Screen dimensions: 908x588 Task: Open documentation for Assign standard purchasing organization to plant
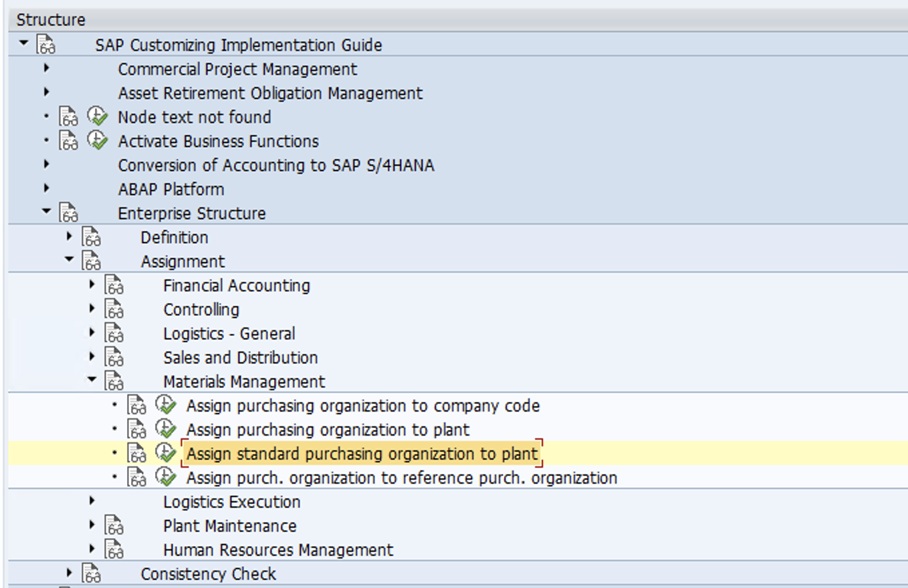pos(137,454)
